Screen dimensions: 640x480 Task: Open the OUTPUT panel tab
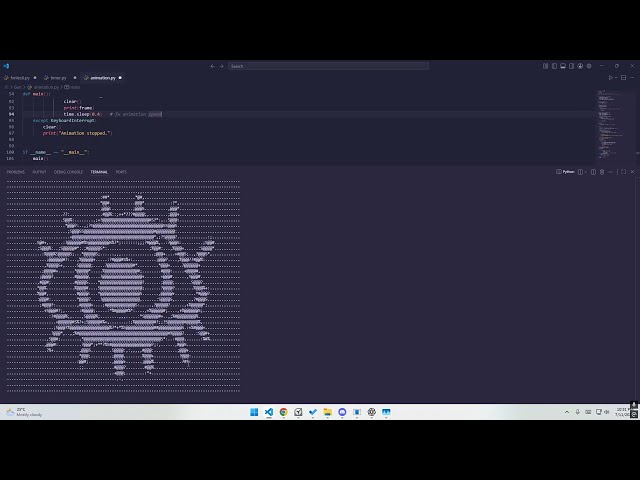[x=39, y=172]
